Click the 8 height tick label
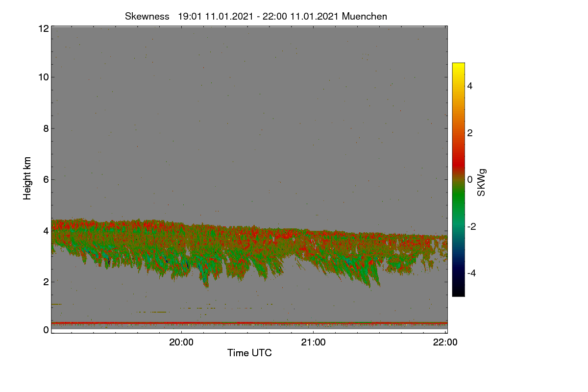The height and width of the screenshot is (392, 588). 46,128
